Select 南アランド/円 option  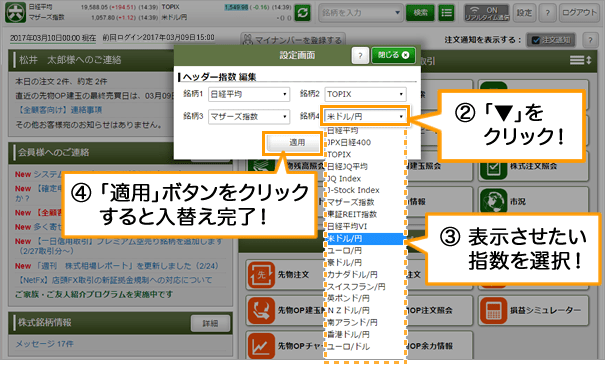point(352,322)
